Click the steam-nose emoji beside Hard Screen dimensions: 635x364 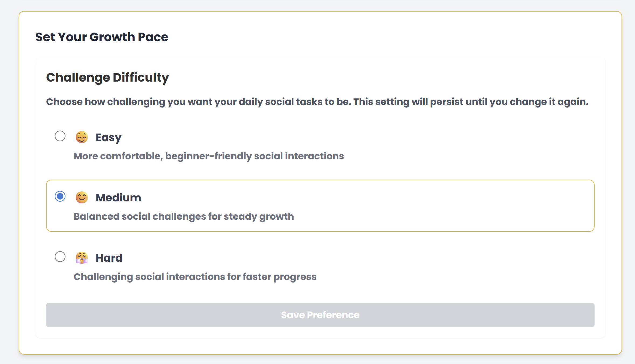click(x=82, y=258)
